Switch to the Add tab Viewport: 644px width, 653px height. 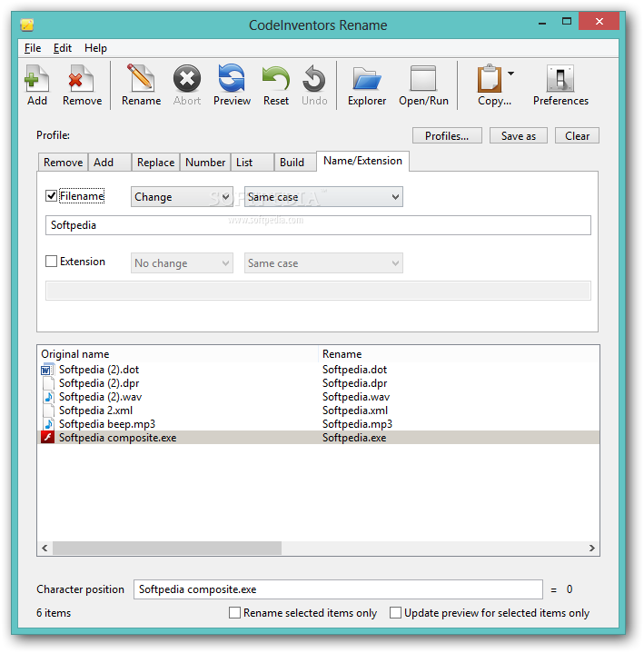(x=110, y=162)
